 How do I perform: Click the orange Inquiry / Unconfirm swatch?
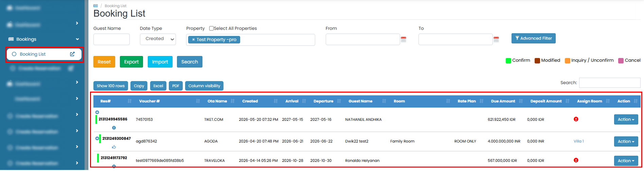(568, 61)
